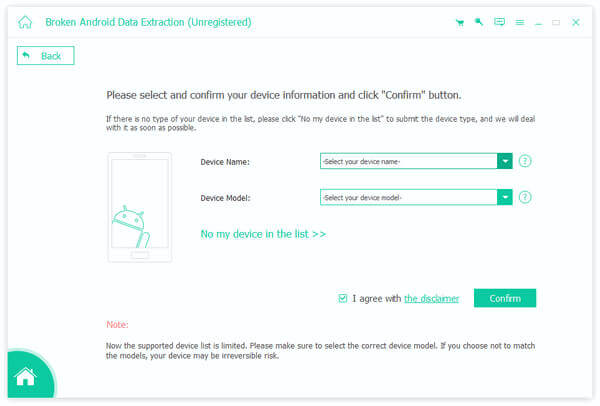Click the large green home button

[26, 376]
